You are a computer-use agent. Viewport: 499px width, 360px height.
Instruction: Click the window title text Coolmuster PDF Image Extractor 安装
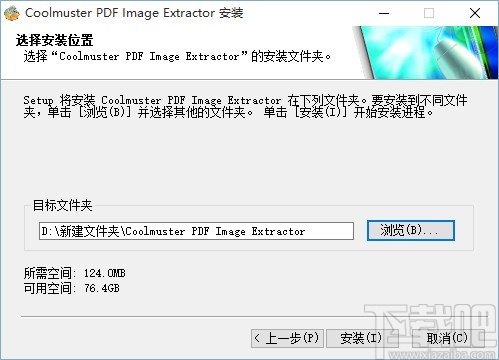pyautogui.click(x=134, y=13)
